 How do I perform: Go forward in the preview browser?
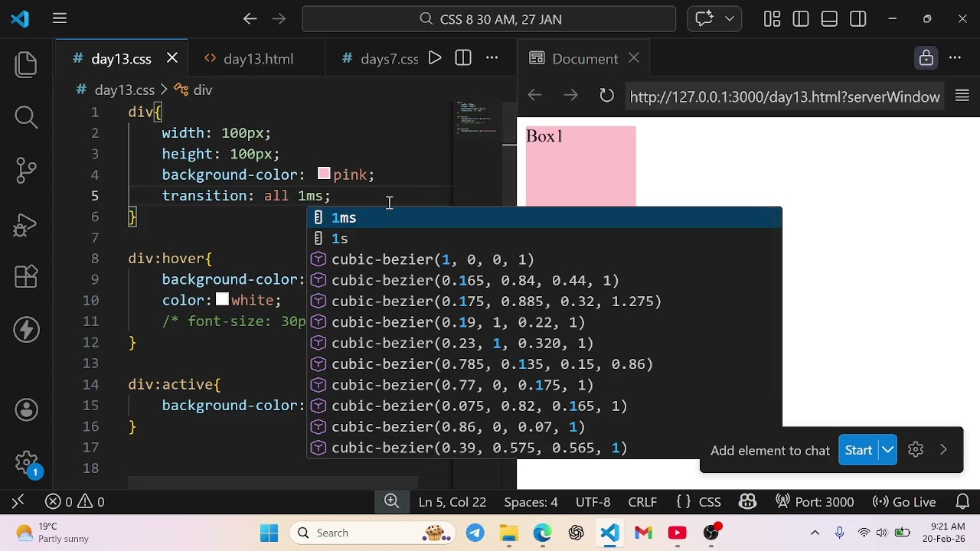(571, 96)
